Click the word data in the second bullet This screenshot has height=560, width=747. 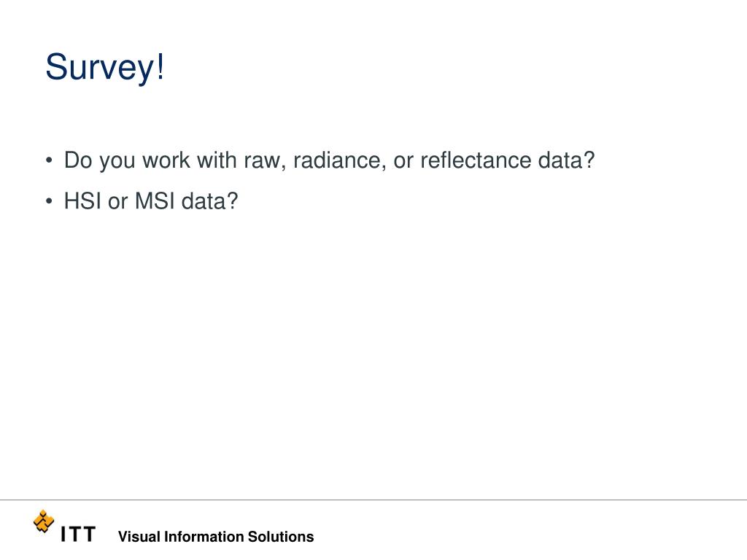[x=204, y=201]
